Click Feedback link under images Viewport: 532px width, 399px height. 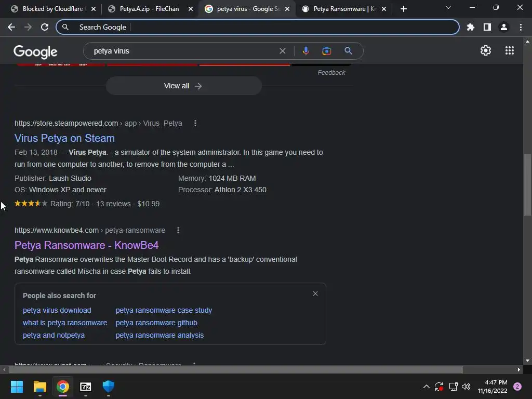[331, 73]
